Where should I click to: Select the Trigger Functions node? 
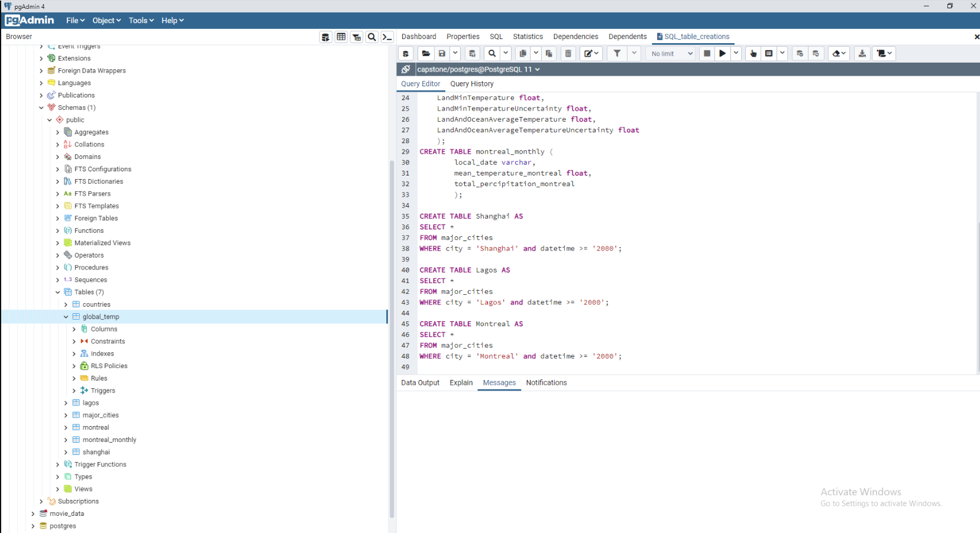101,465
